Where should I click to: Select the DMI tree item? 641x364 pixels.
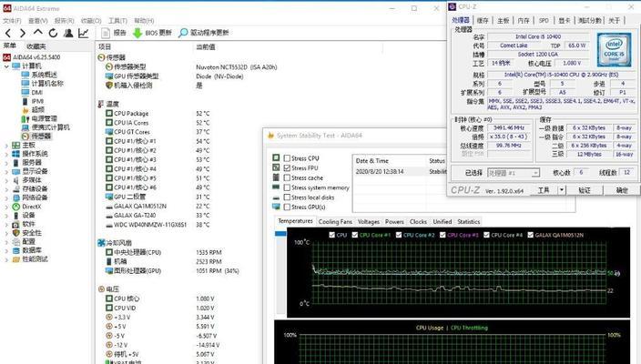click(x=32, y=92)
